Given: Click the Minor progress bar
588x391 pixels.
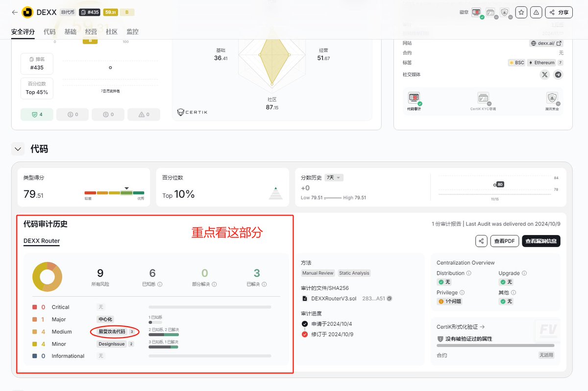Looking at the screenshot, I should (x=163, y=347).
